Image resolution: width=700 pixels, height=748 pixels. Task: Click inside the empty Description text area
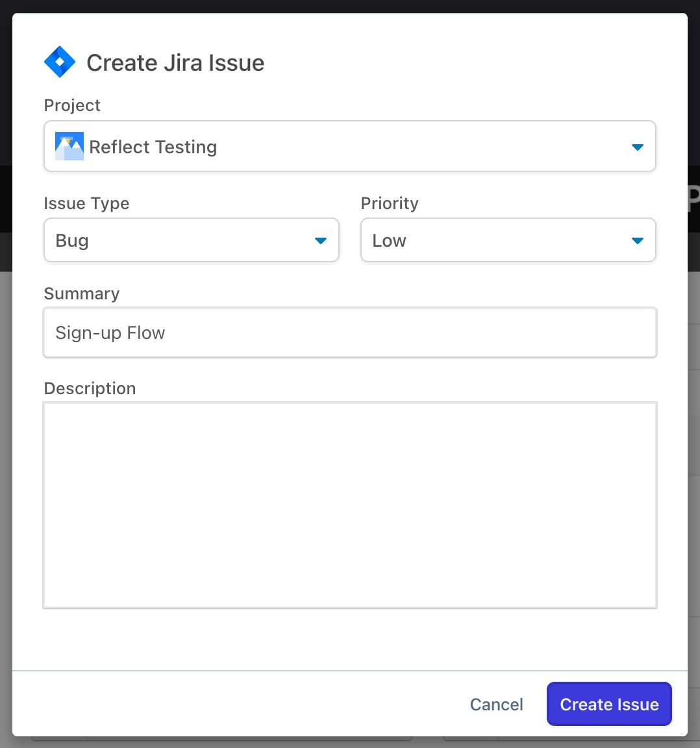coord(350,505)
